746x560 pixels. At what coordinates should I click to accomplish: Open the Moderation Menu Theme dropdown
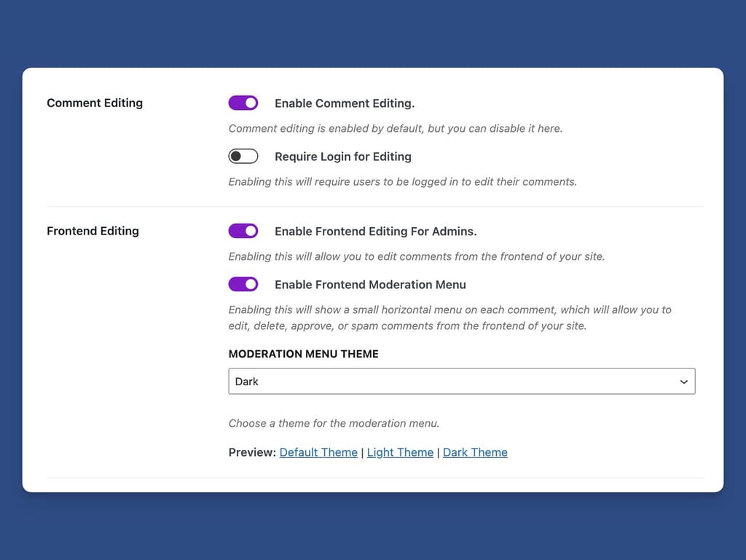462,381
